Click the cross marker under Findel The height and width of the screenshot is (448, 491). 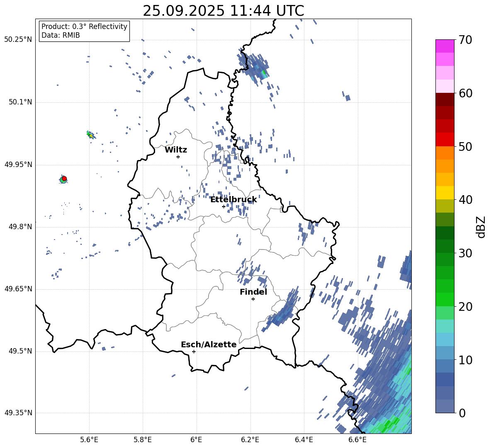click(253, 299)
